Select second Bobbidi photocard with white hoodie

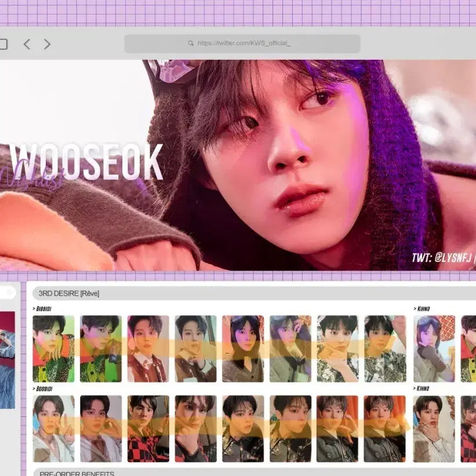[101, 428]
